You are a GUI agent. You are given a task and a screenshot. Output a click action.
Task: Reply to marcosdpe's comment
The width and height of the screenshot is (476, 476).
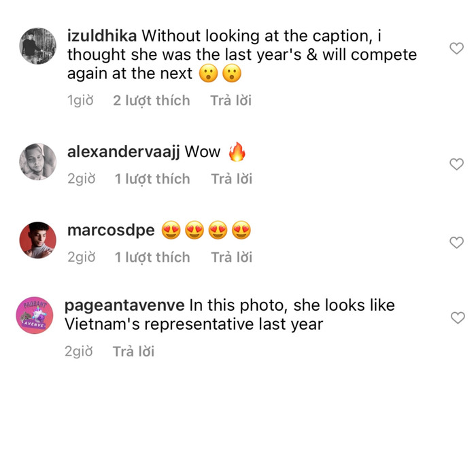pos(231,257)
